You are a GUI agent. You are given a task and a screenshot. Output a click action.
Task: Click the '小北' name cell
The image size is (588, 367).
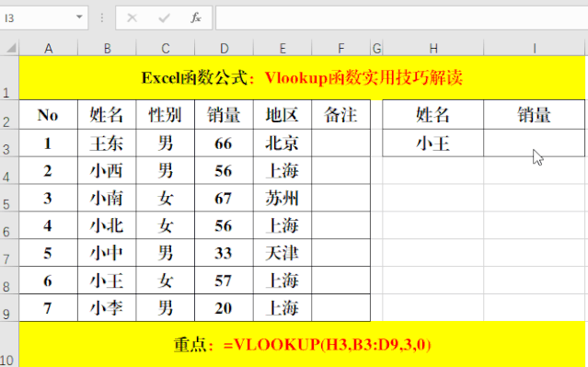[107, 225]
